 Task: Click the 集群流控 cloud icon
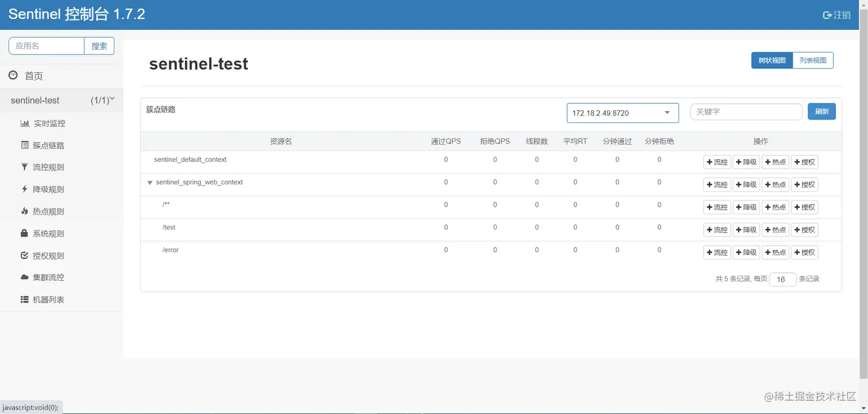[25, 277]
